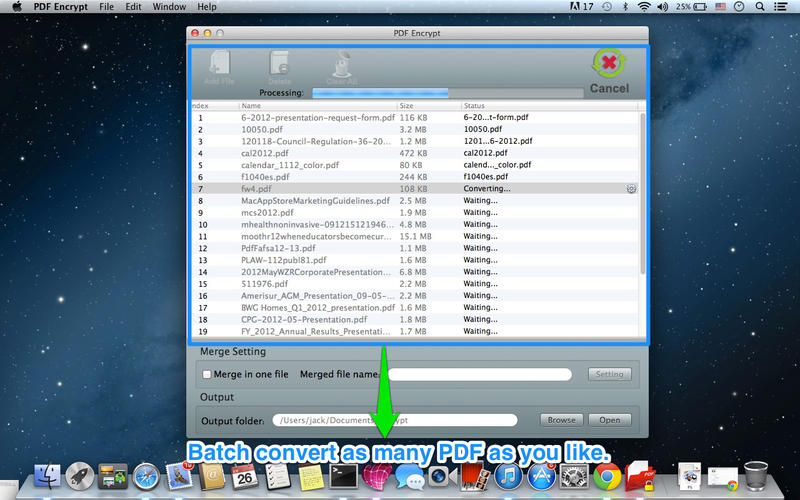The image size is (800, 500).
Task: Open PDF Encrypt red folder icon in dock
Action: point(640,477)
